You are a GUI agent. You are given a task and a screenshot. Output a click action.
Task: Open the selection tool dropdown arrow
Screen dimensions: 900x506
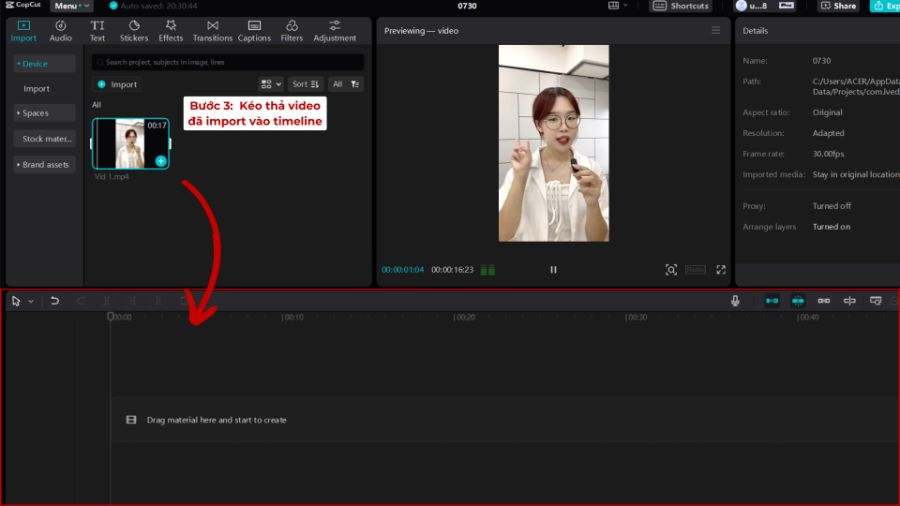[x=31, y=301]
